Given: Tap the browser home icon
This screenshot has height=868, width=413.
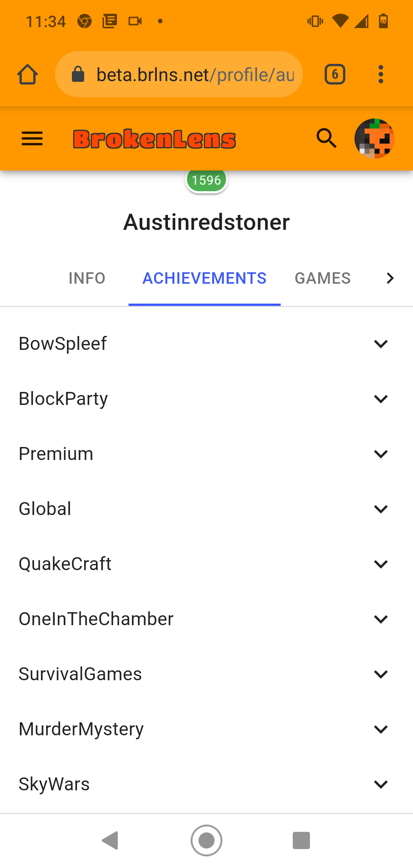Looking at the screenshot, I should [28, 74].
